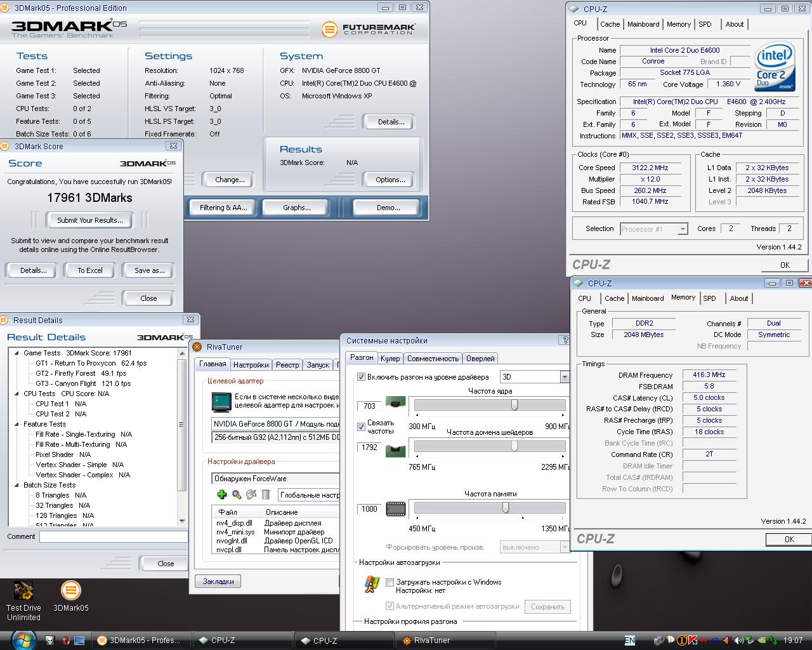Click the Windows startup flag icon

point(372,584)
